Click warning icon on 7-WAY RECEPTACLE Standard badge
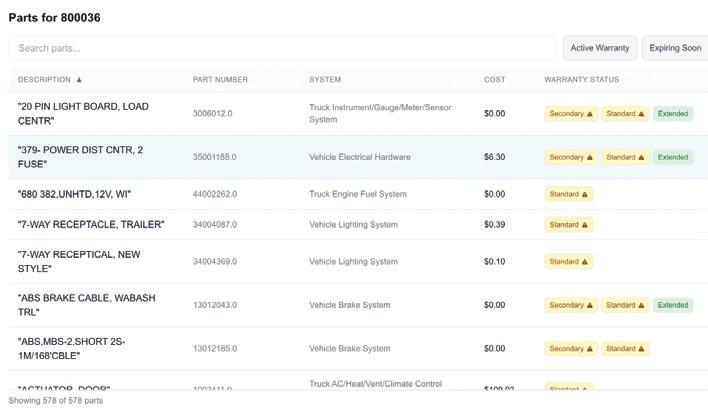708x408 pixels. (585, 225)
